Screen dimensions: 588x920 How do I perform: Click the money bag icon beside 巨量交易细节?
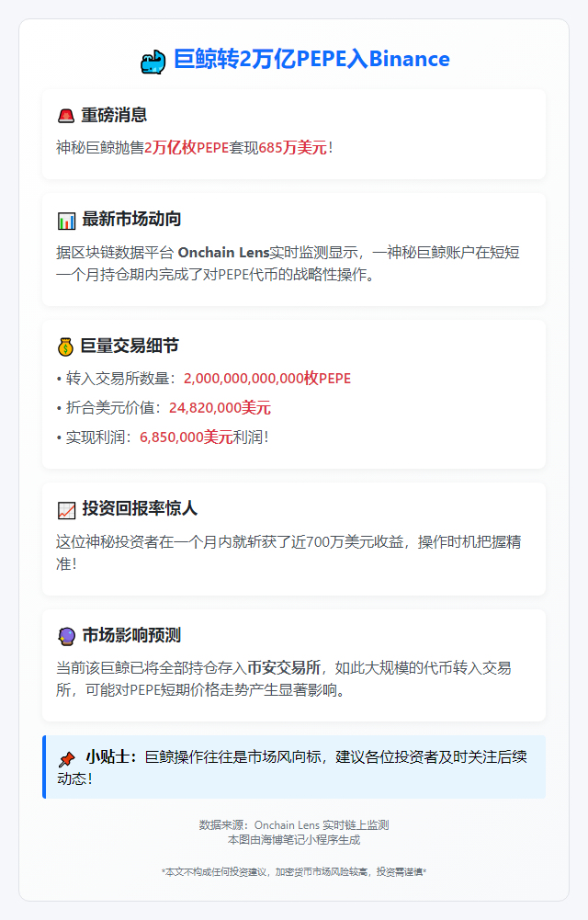(x=65, y=346)
